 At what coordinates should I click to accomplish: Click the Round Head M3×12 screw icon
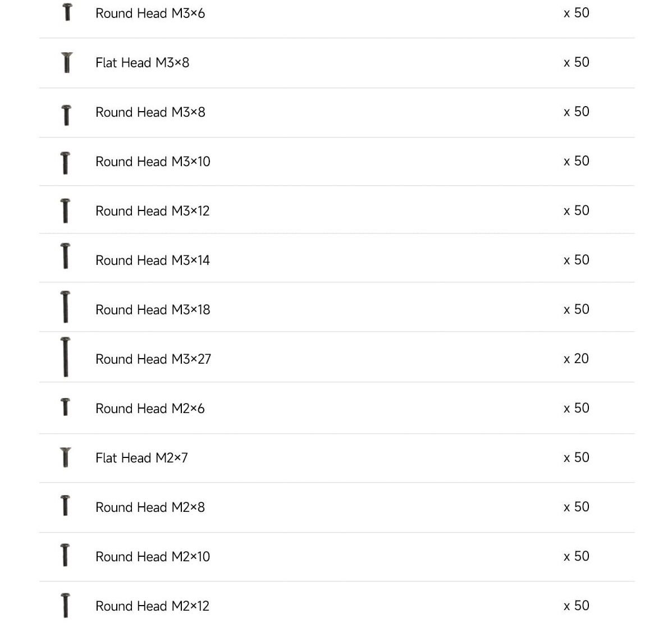coord(66,210)
